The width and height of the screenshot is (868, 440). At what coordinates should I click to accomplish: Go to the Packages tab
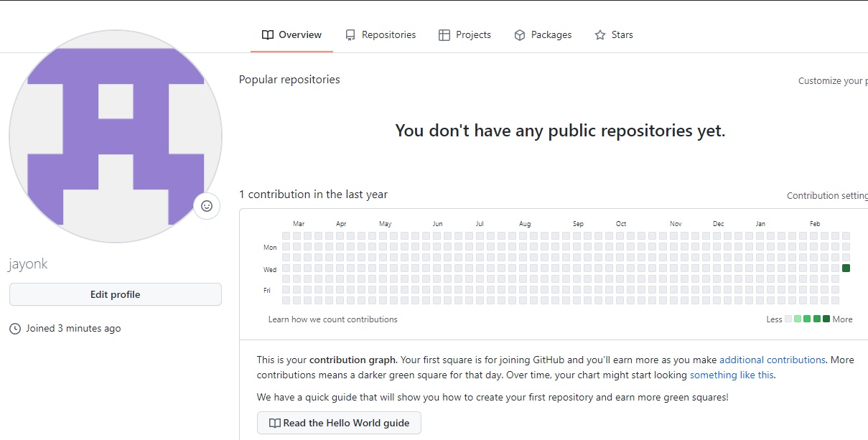click(x=543, y=34)
